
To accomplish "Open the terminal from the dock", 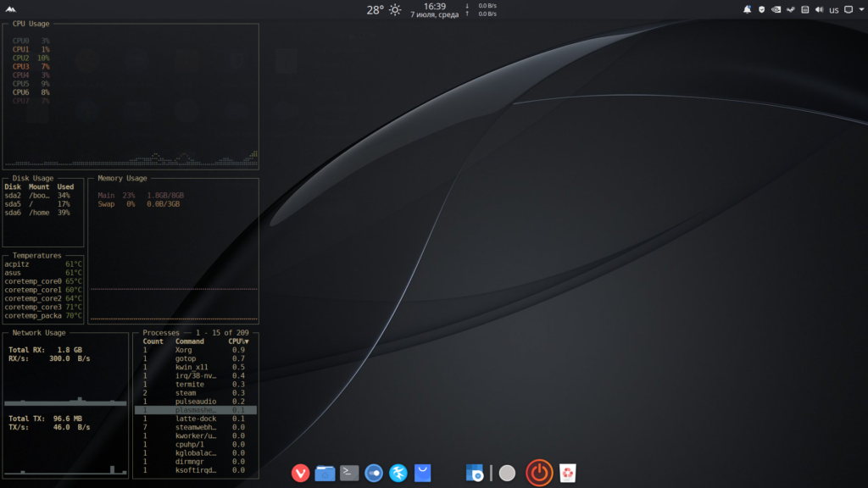I will tap(349, 473).
